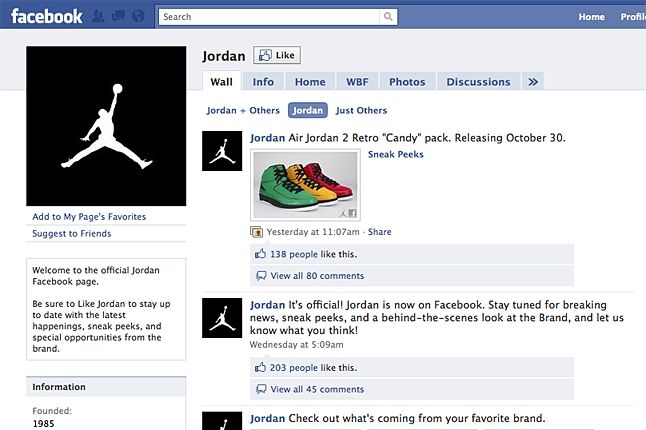This screenshot has width=646, height=430.
Task: Add to My Page's Favorites
Action: point(89,217)
